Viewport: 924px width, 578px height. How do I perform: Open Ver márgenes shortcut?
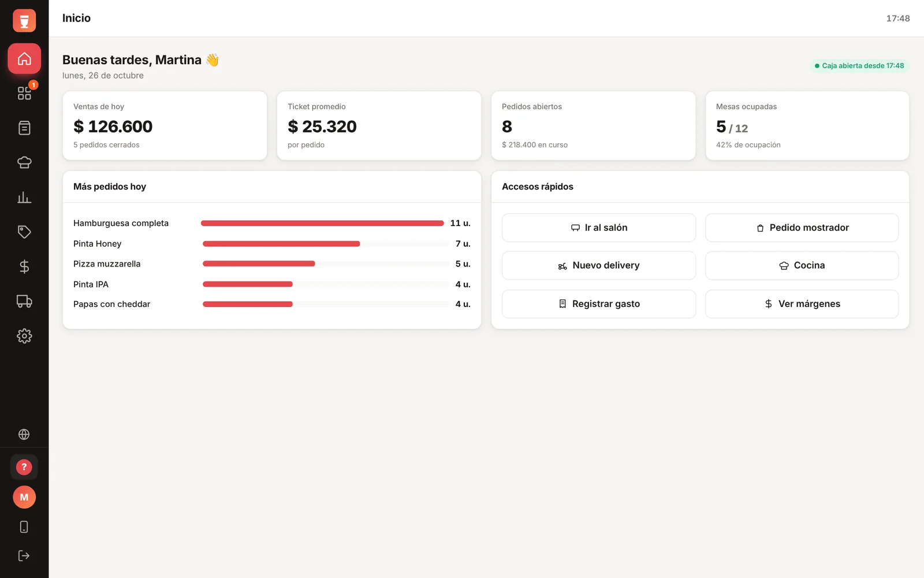(802, 304)
